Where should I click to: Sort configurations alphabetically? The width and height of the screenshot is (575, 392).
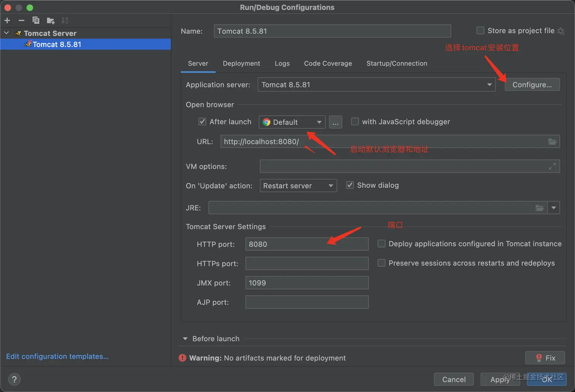pos(65,20)
